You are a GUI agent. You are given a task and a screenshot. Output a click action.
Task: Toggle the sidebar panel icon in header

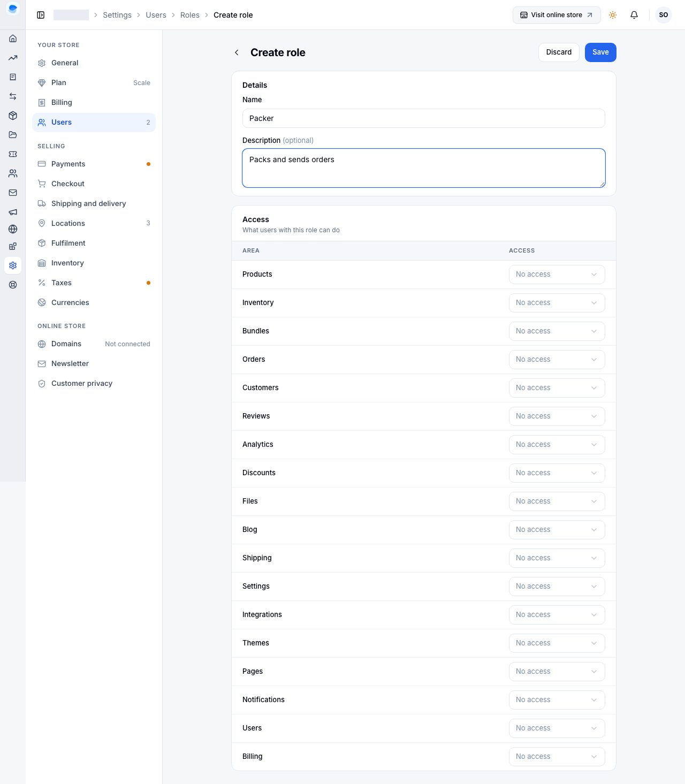pyautogui.click(x=41, y=15)
